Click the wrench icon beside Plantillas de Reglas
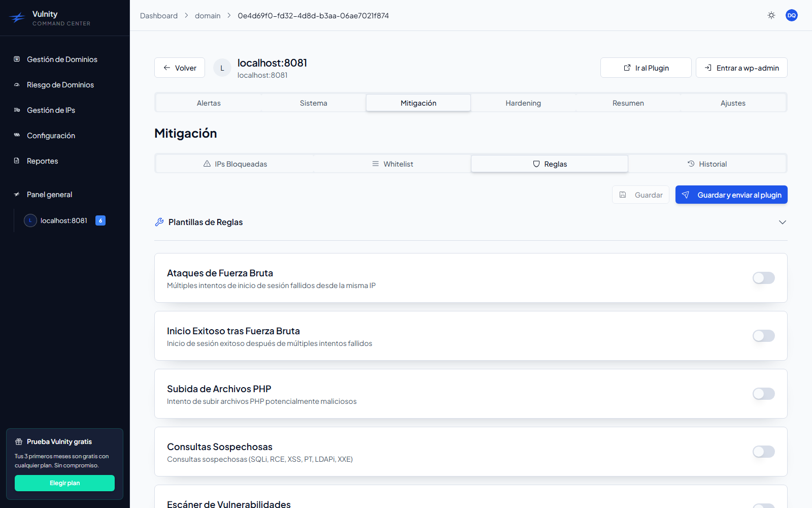Image resolution: width=812 pixels, height=508 pixels. (x=159, y=222)
